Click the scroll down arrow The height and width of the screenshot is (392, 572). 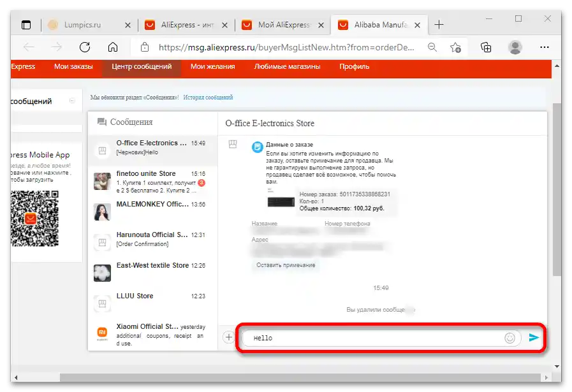[x=557, y=367]
